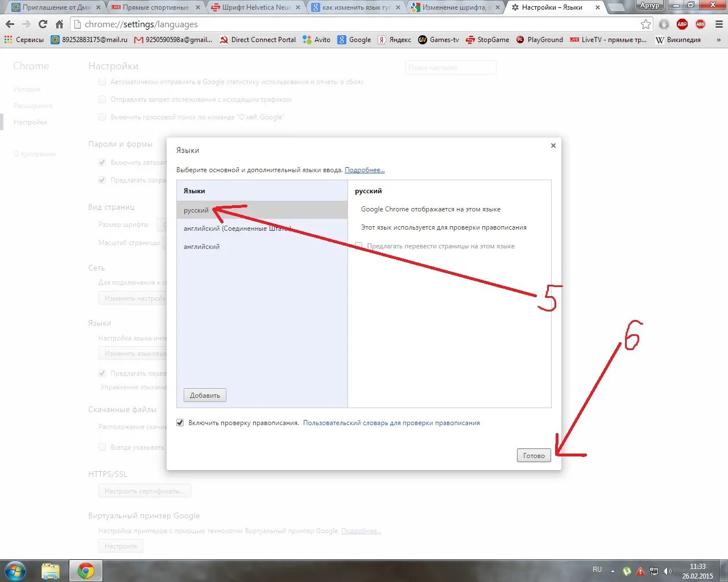Open the Пользовательский словарь link
Screen dimensions: 728x582
[x=391, y=423]
